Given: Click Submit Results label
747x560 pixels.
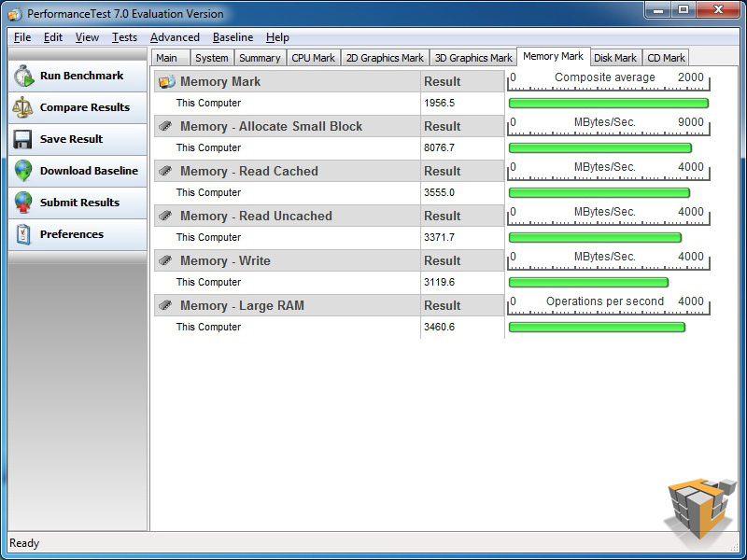Looking at the screenshot, I should (79, 203).
